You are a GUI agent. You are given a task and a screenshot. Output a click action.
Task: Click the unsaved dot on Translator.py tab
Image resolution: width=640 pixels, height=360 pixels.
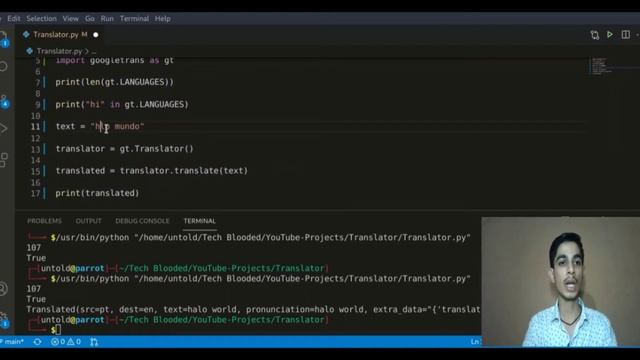96,35
